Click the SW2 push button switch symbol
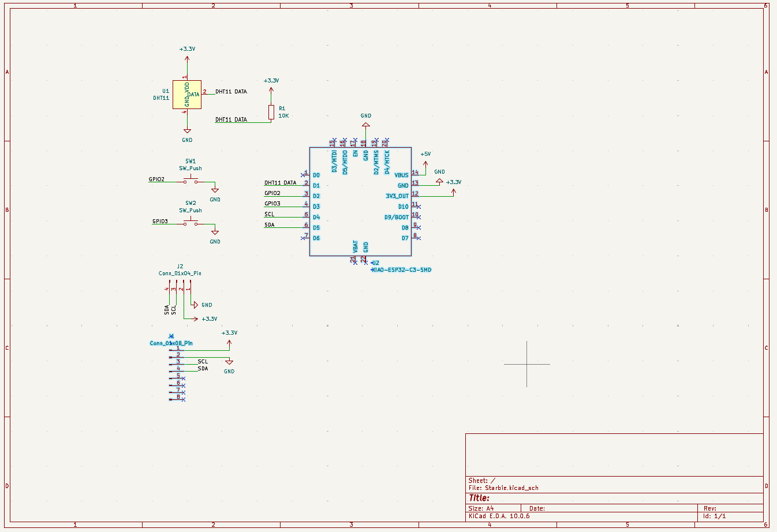Screen dimensions: 777x532 pyautogui.click(x=190, y=223)
